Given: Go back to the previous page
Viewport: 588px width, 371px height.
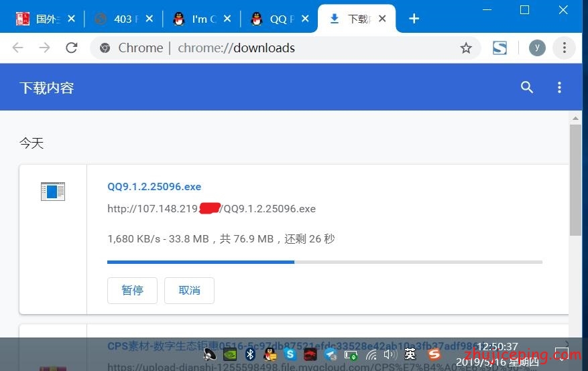Looking at the screenshot, I should point(17,48).
